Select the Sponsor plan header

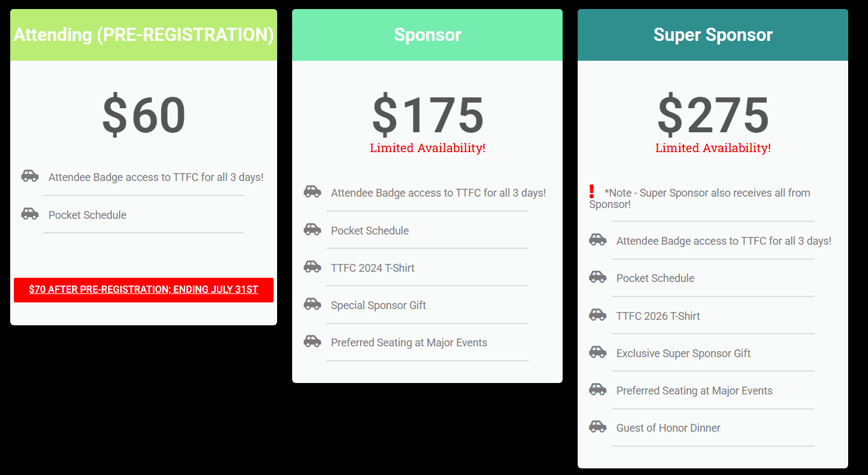tap(427, 35)
